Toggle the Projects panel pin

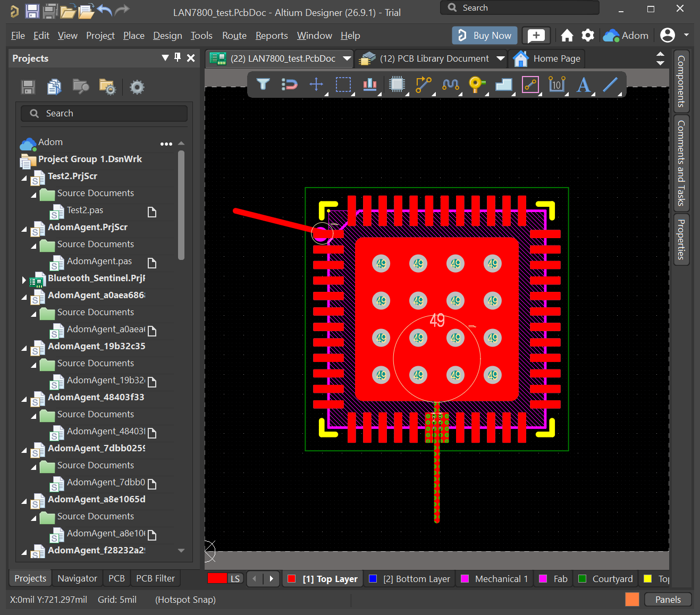[178, 57]
